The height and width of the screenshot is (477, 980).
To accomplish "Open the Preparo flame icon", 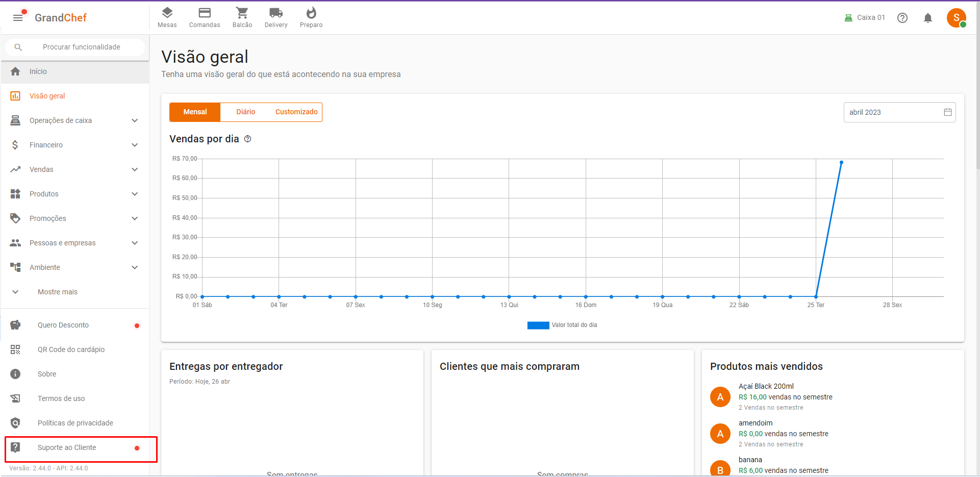I will [x=311, y=13].
